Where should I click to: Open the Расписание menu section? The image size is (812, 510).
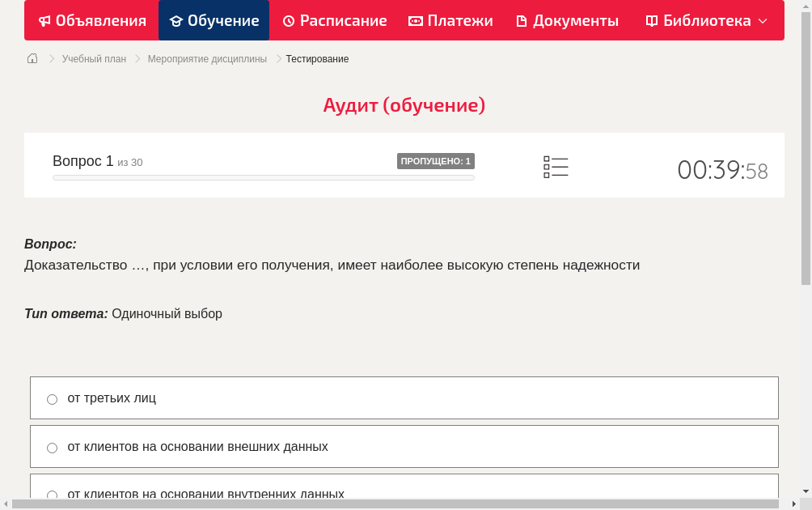[334, 20]
